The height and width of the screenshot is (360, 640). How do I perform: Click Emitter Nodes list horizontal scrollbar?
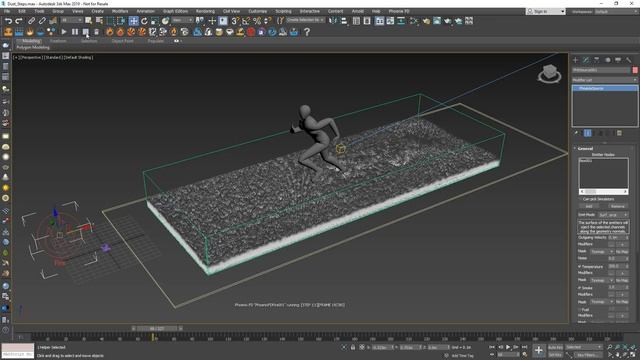(604, 191)
